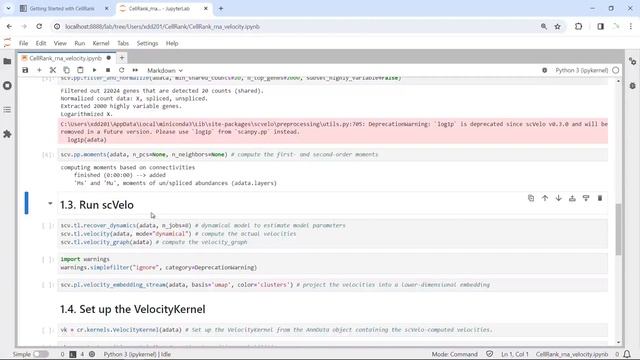Save the notebook with the save icon
Screen dimensions: 640x360
click(25, 70)
